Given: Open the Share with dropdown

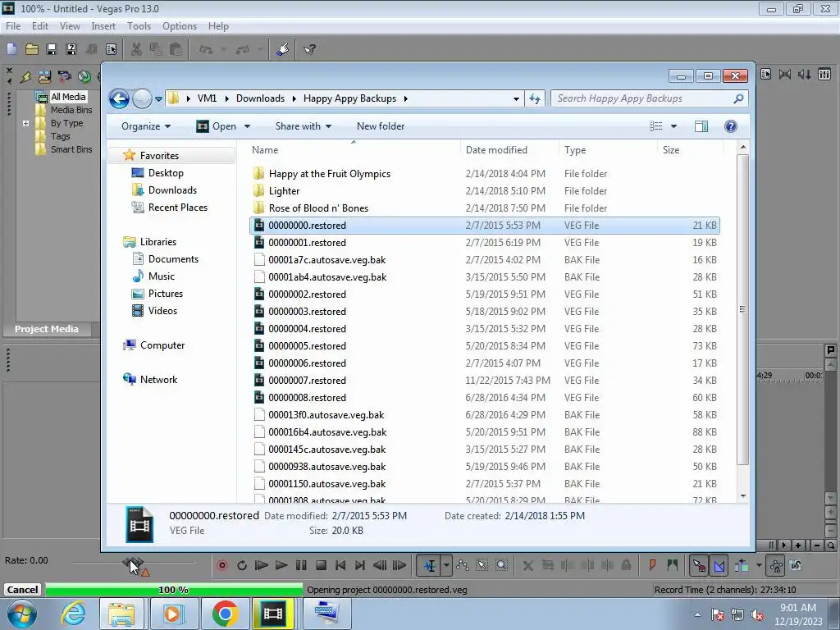Looking at the screenshot, I should point(304,126).
